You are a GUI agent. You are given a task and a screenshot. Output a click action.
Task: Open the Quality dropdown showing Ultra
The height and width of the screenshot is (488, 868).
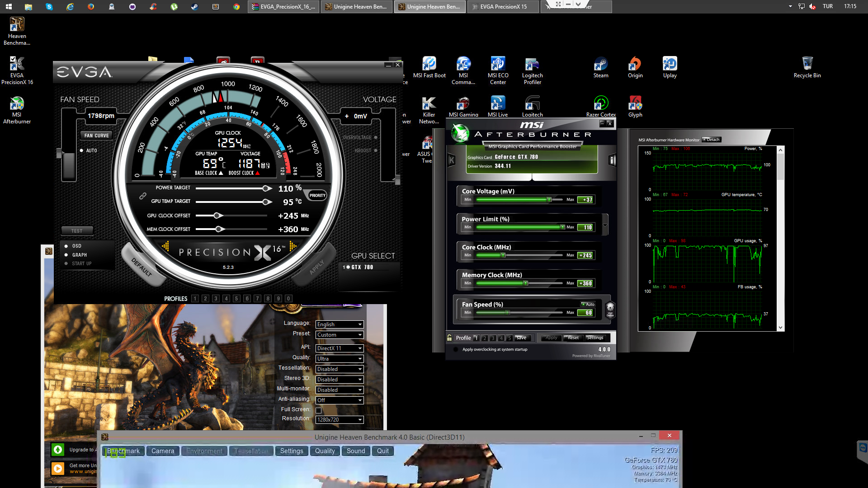(x=340, y=359)
